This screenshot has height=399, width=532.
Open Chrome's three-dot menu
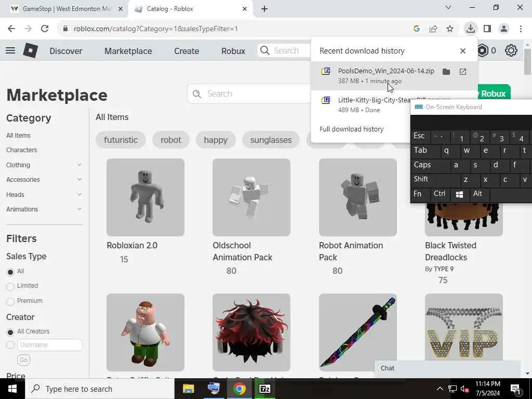click(x=521, y=29)
